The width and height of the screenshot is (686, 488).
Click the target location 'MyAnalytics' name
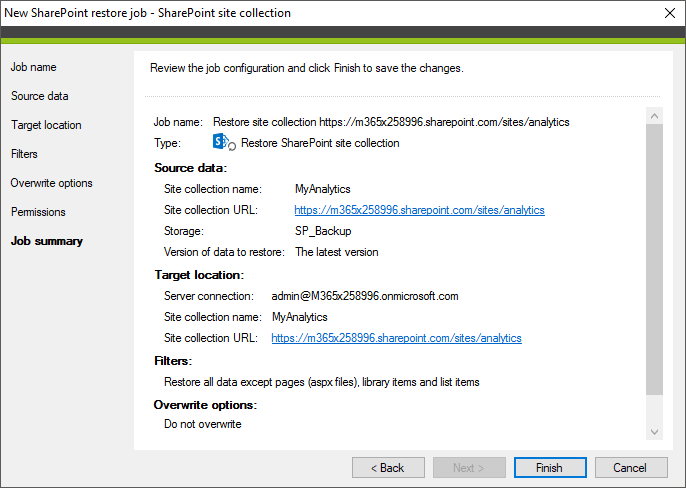click(300, 317)
